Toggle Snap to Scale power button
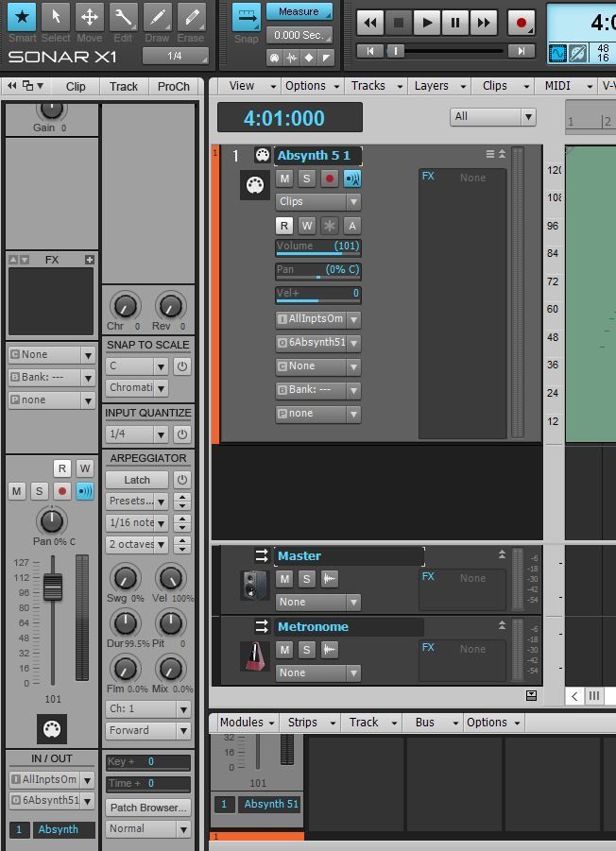 coord(181,366)
